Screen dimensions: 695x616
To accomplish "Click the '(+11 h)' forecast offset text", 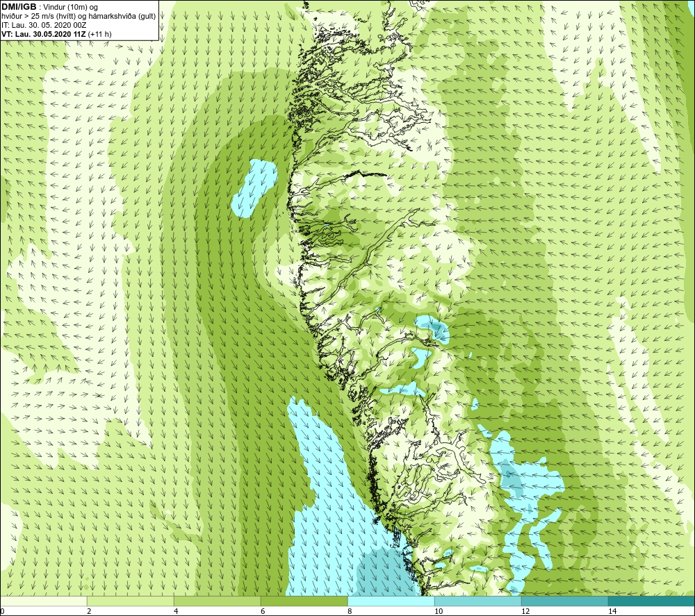I will 99,34.
